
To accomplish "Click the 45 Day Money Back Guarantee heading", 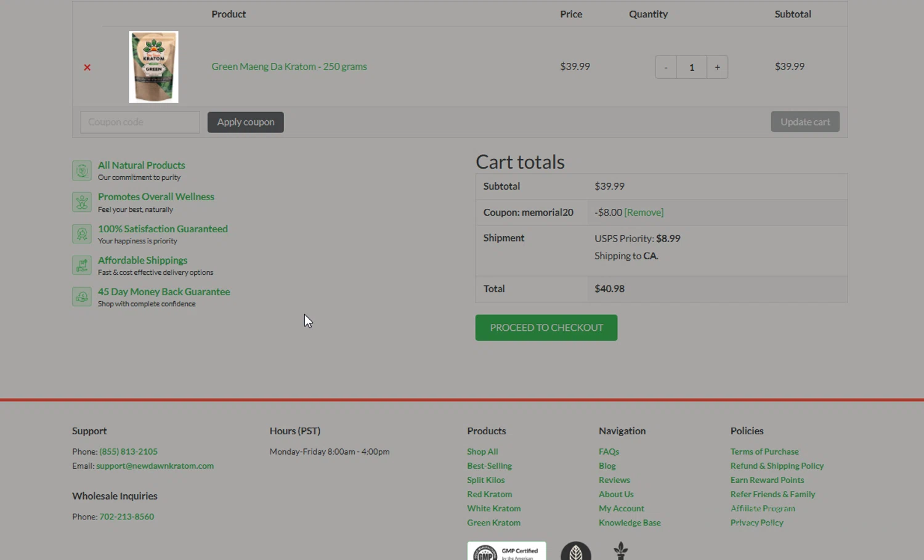I will (x=164, y=291).
